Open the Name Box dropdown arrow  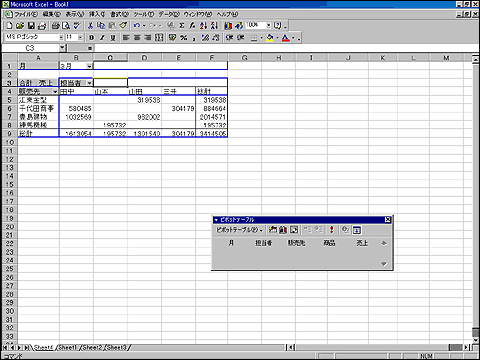(62, 48)
